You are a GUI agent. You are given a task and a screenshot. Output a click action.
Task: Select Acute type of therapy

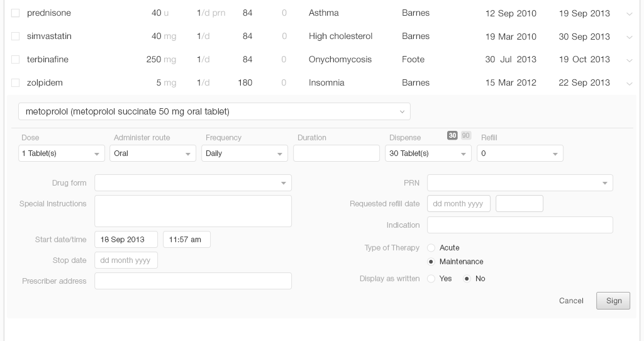point(431,248)
